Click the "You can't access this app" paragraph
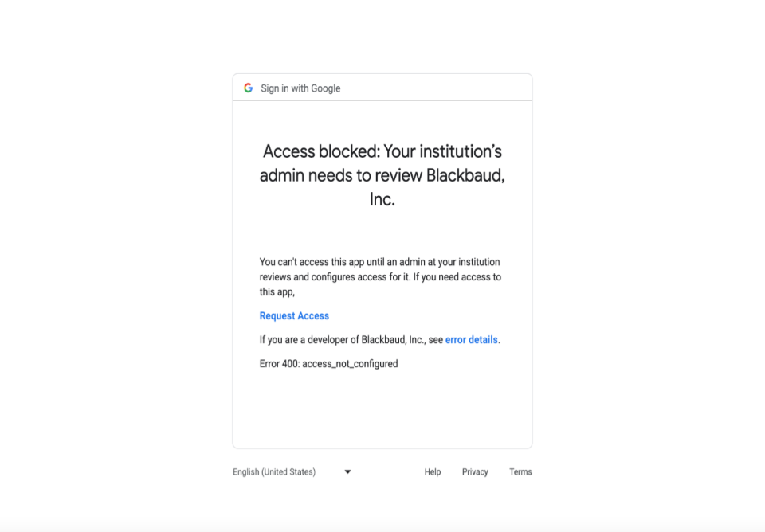 pos(380,277)
